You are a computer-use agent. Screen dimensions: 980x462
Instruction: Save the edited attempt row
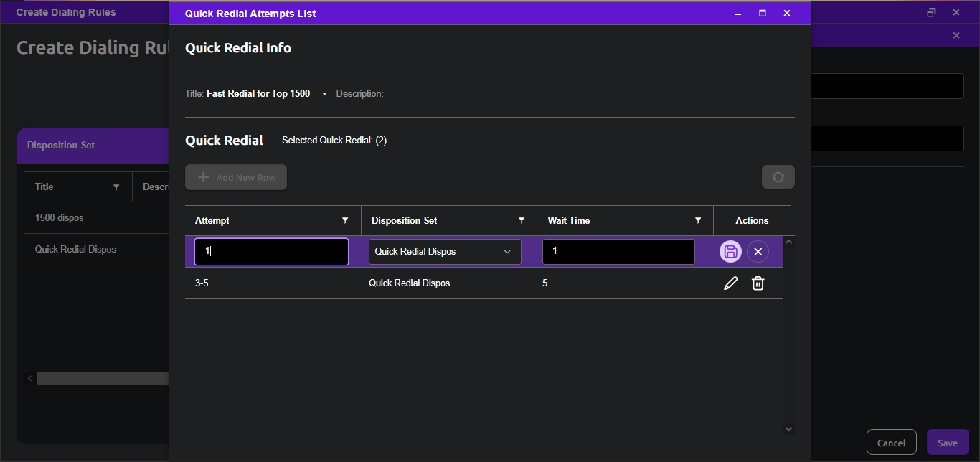click(x=730, y=252)
